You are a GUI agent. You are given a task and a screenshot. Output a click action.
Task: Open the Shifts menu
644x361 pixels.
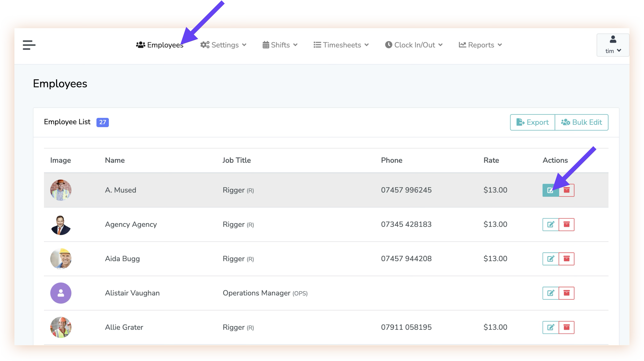pos(280,45)
